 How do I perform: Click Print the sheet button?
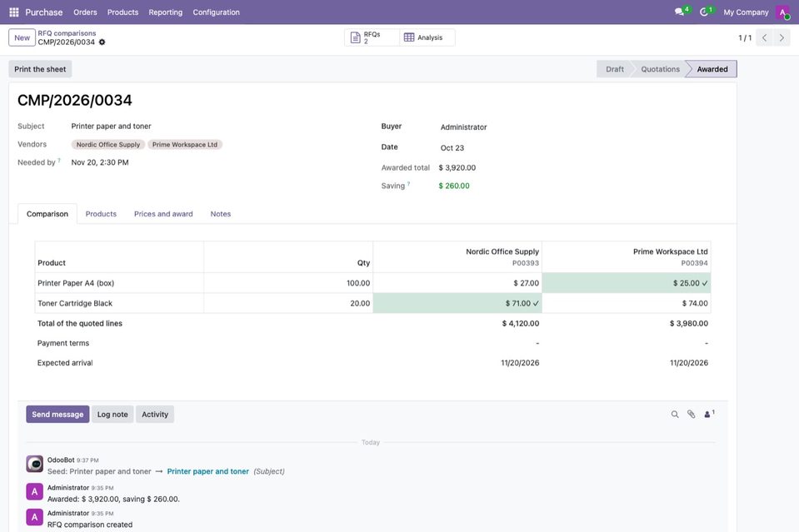(x=40, y=69)
